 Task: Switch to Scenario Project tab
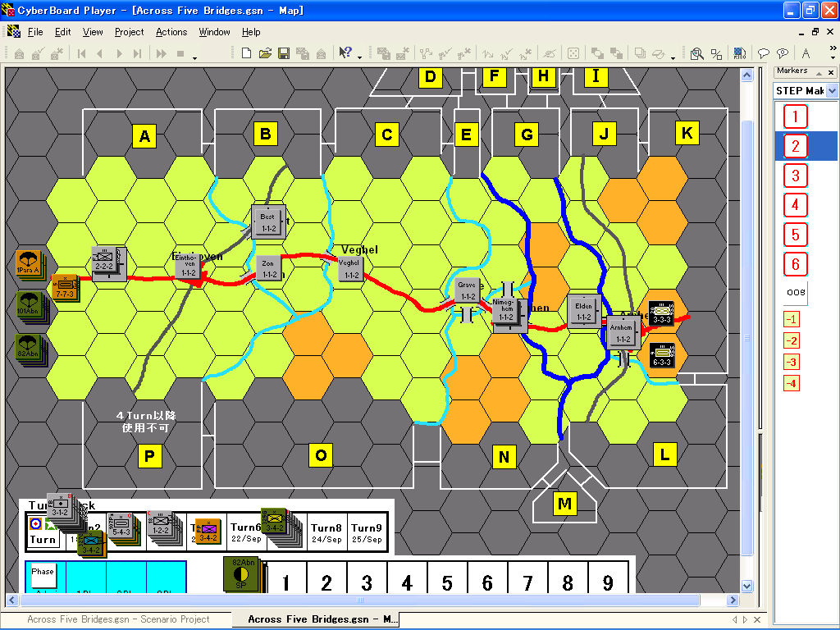pyautogui.click(x=118, y=619)
